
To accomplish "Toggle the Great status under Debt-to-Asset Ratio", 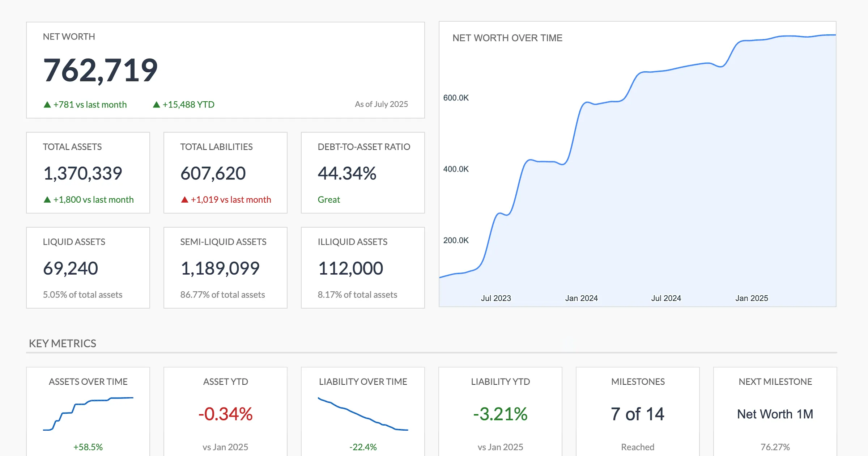I will 328,199.
